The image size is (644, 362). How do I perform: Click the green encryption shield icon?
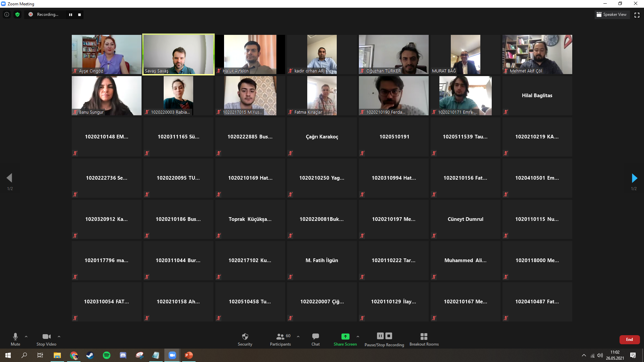(x=17, y=14)
